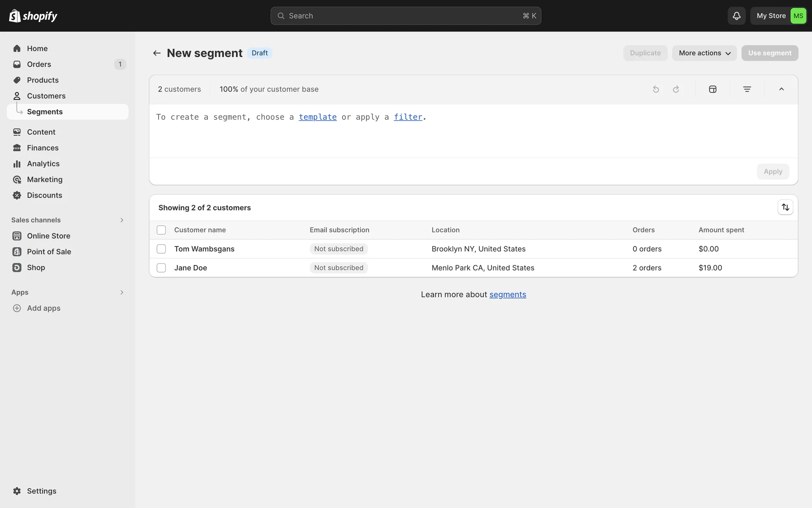Image resolution: width=812 pixels, height=508 pixels.
Task: Click the Shopify logo
Action: coord(33,16)
